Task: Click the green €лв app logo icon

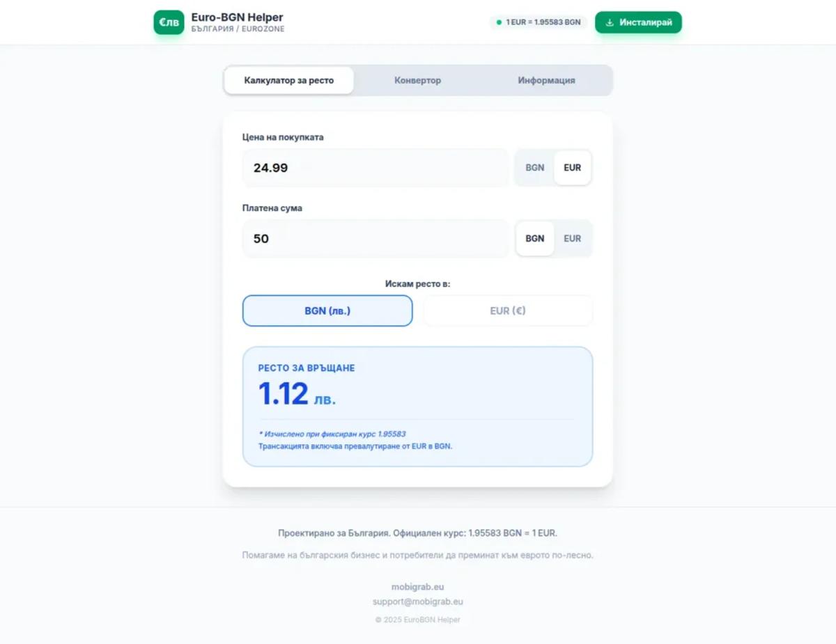Action: [169, 22]
